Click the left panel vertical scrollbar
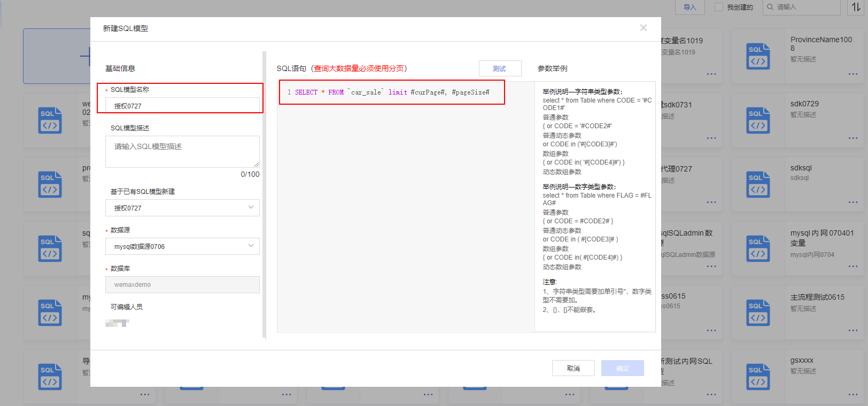Screen dimensions: 868x406 [x=264, y=194]
